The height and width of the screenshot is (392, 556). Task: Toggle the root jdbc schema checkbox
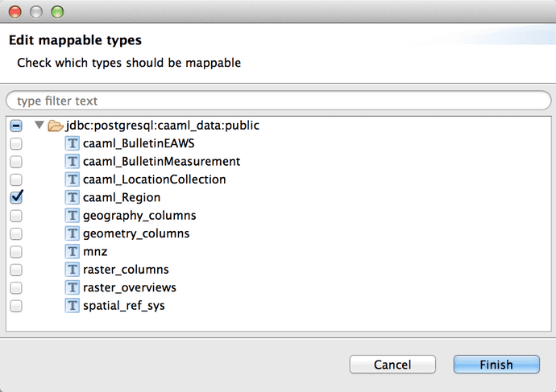[x=16, y=126]
